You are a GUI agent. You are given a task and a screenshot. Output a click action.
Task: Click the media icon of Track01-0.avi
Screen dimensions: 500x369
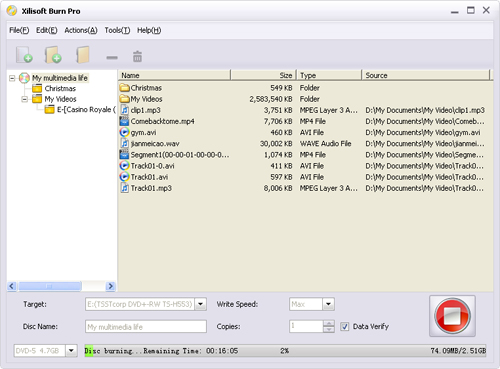click(x=124, y=166)
